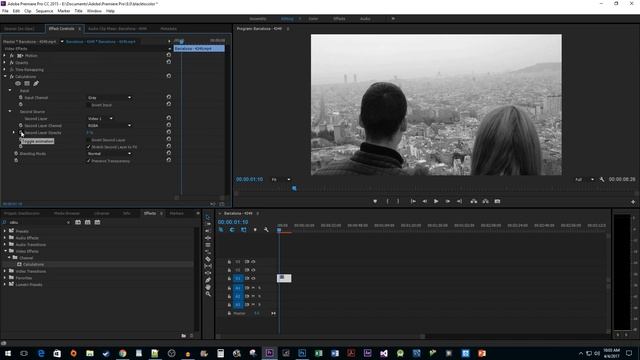The image size is (640, 360).
Task: Open playback resolution dropdown showing Full
Action: pyautogui.click(x=584, y=179)
